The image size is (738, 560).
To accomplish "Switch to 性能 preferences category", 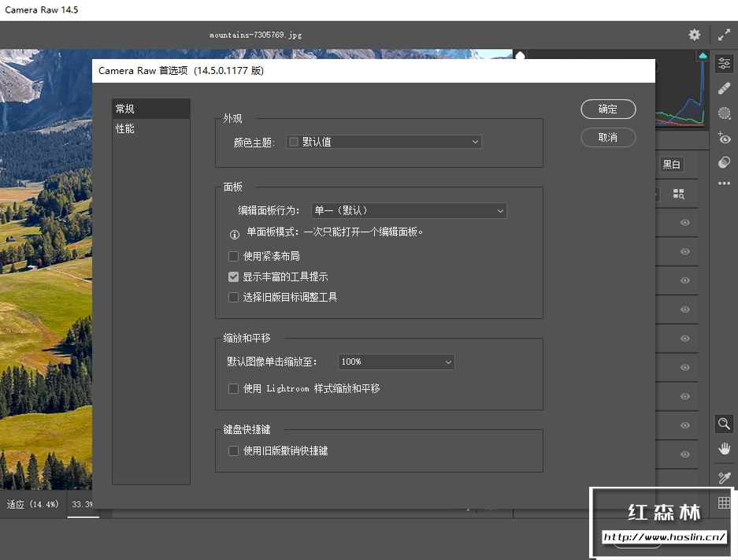I will pos(151,128).
